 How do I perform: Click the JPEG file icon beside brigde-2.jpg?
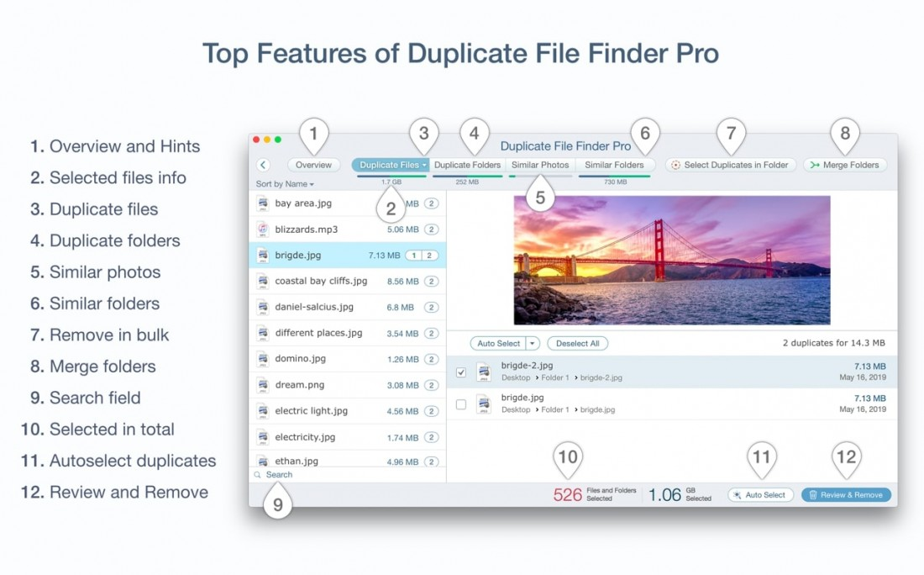[483, 372]
